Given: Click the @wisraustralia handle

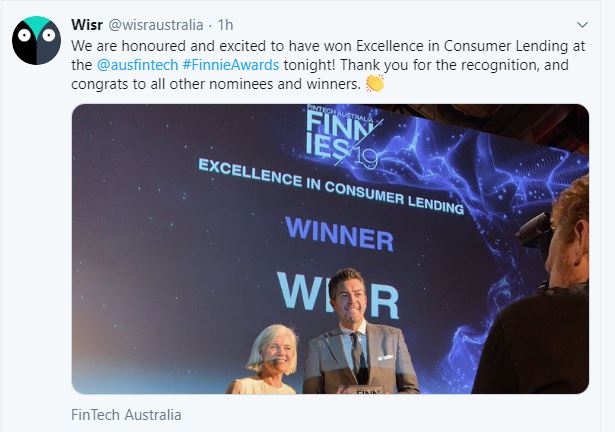Looking at the screenshot, I should 155,25.
